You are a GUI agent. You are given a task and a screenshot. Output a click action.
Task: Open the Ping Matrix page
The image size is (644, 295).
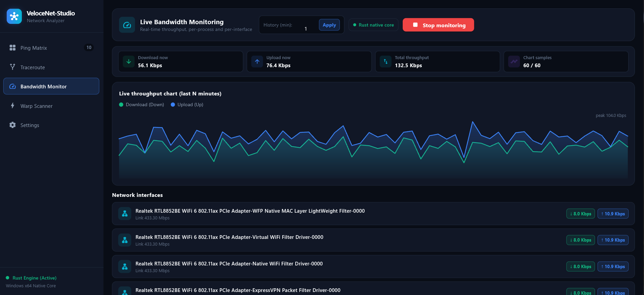click(x=51, y=48)
